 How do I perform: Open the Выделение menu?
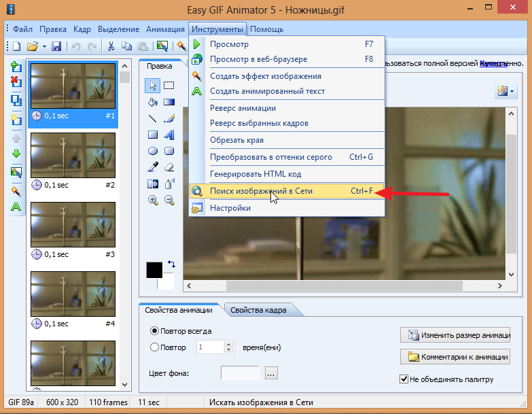click(x=118, y=29)
